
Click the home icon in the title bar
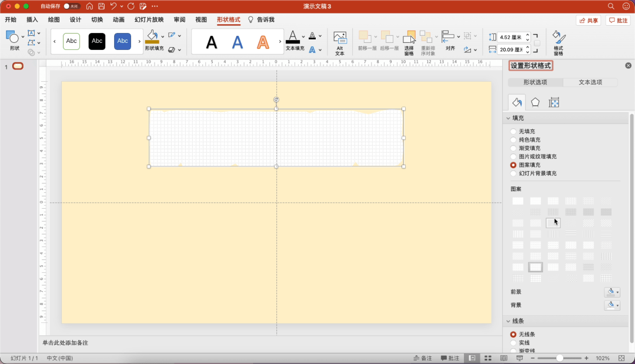pyautogui.click(x=89, y=6)
